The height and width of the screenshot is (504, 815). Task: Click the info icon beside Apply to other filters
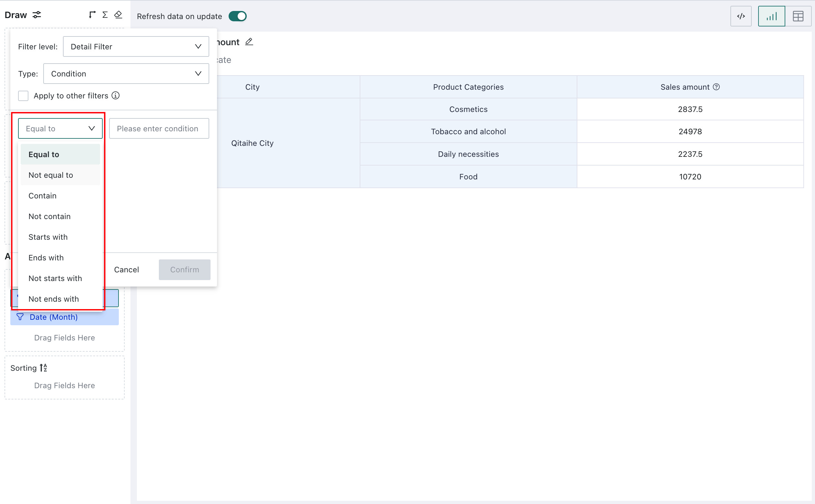point(115,96)
